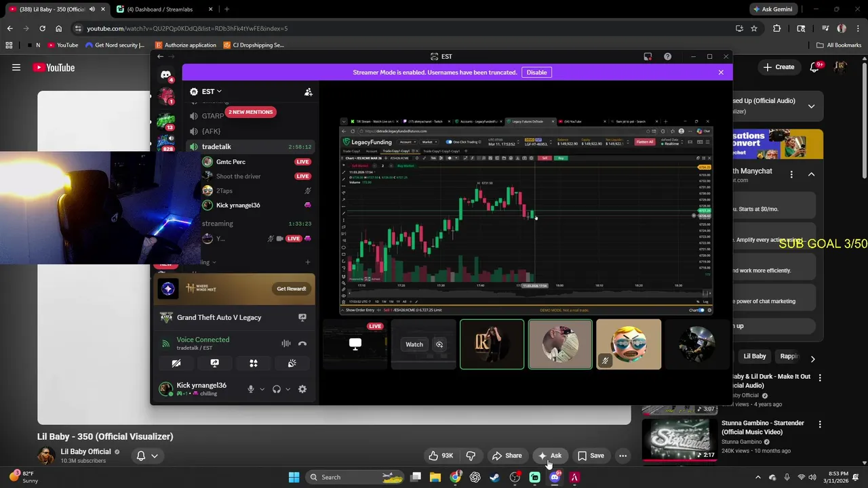Toggle Discord camera button in the voice panel
This screenshot has height=488, width=868.
[176, 363]
